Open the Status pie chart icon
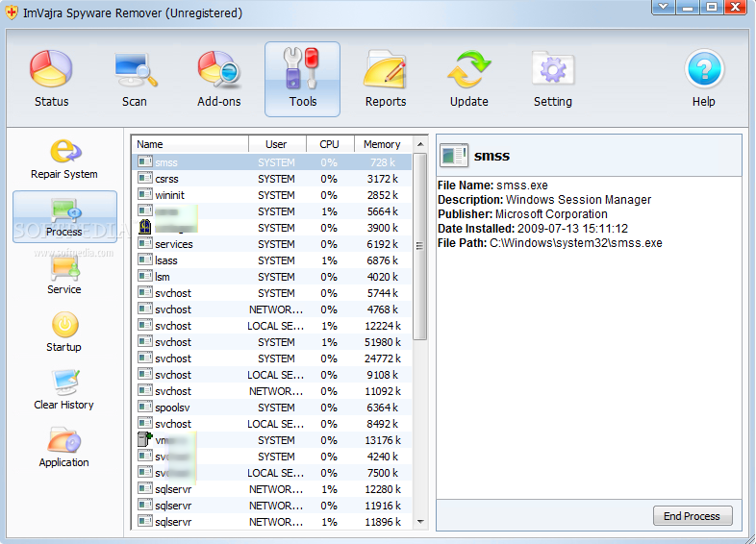The width and height of the screenshot is (756, 544). click(x=51, y=69)
